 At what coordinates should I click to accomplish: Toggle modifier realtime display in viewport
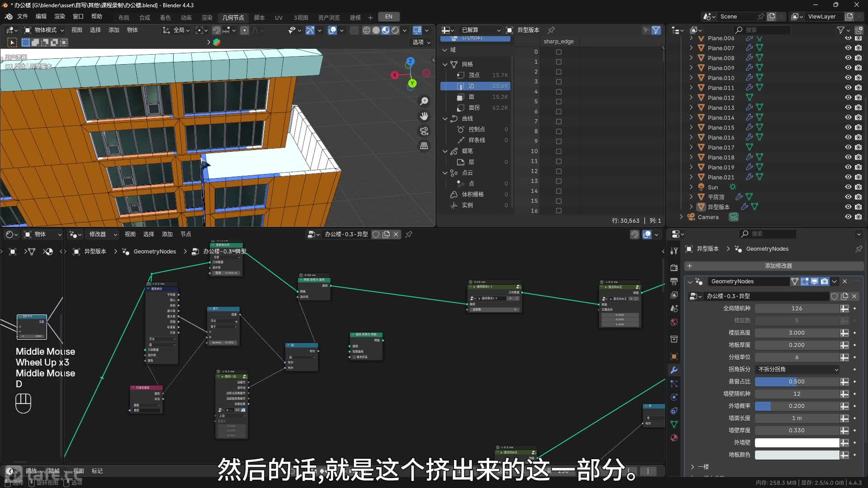(x=815, y=281)
